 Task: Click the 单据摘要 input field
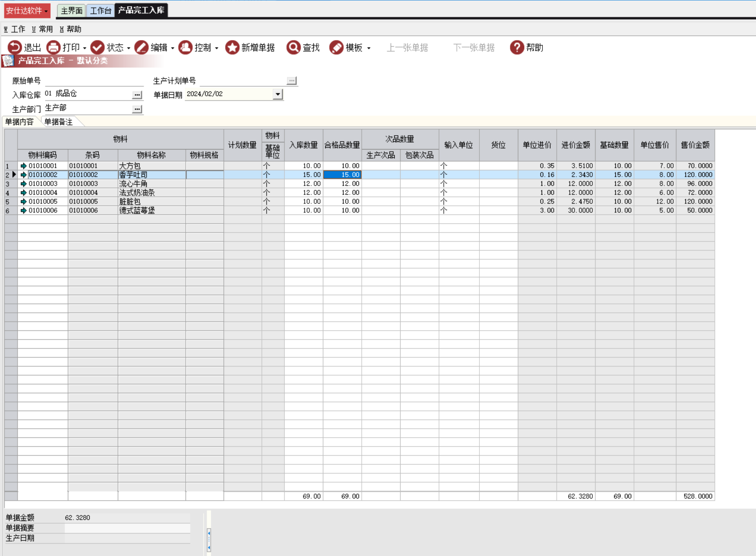pyautogui.click(x=127, y=528)
